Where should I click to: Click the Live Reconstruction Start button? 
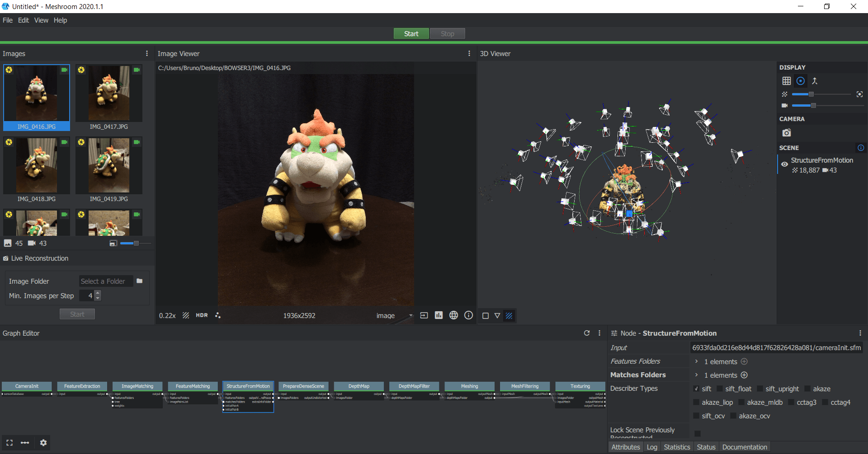coord(77,314)
